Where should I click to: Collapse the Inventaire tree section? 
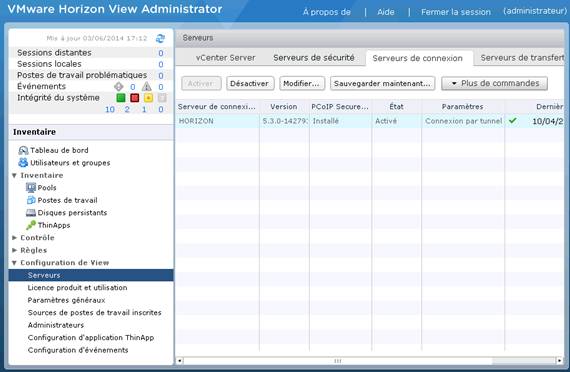click(x=15, y=175)
